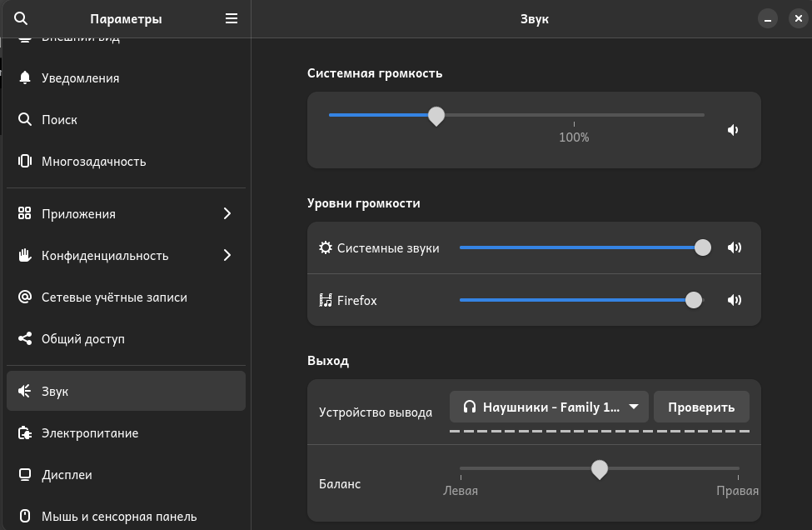Click the 100% mark on system volume
This screenshot has height=530, width=812.
click(574, 137)
